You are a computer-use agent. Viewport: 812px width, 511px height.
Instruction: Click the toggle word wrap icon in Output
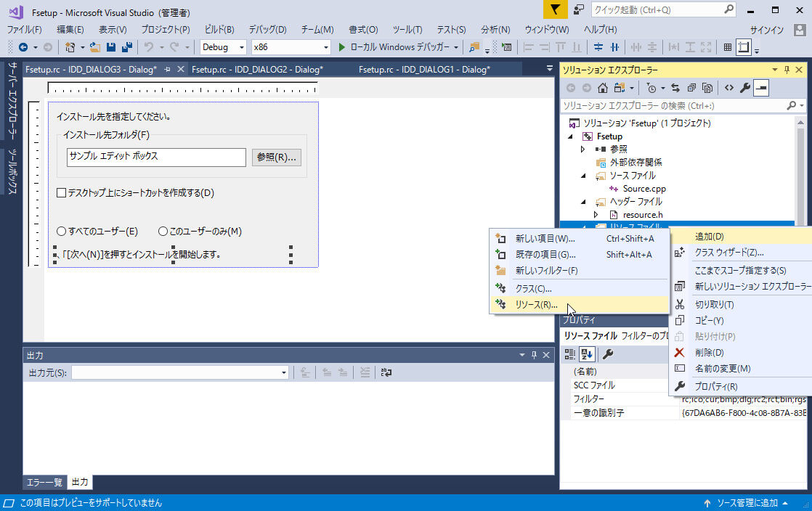pyautogui.click(x=386, y=372)
